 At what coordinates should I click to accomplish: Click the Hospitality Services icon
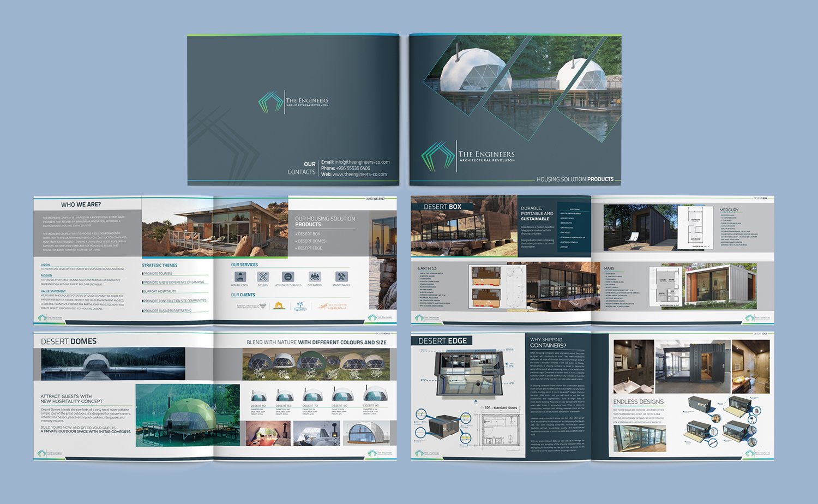click(x=288, y=277)
